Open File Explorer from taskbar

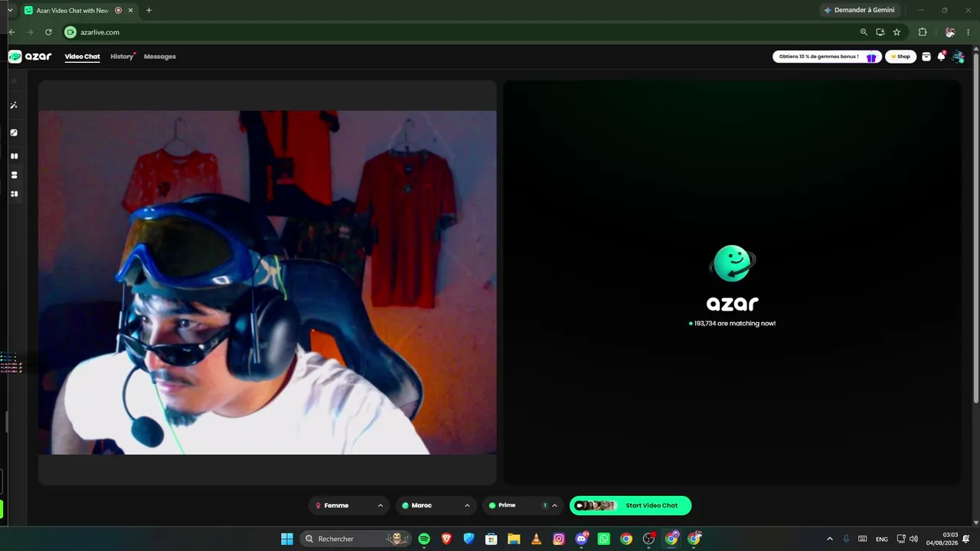[x=514, y=539]
